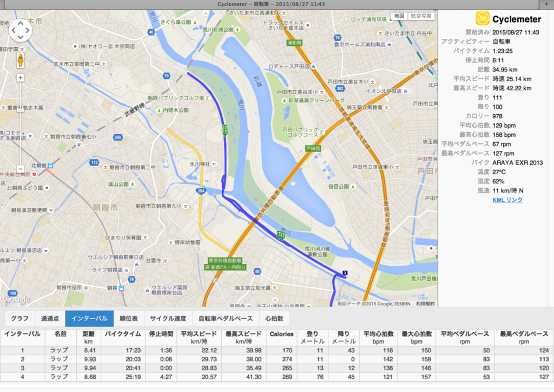Click the 最高スピード column header
Screen dimensions: 554x392
coord(243,337)
